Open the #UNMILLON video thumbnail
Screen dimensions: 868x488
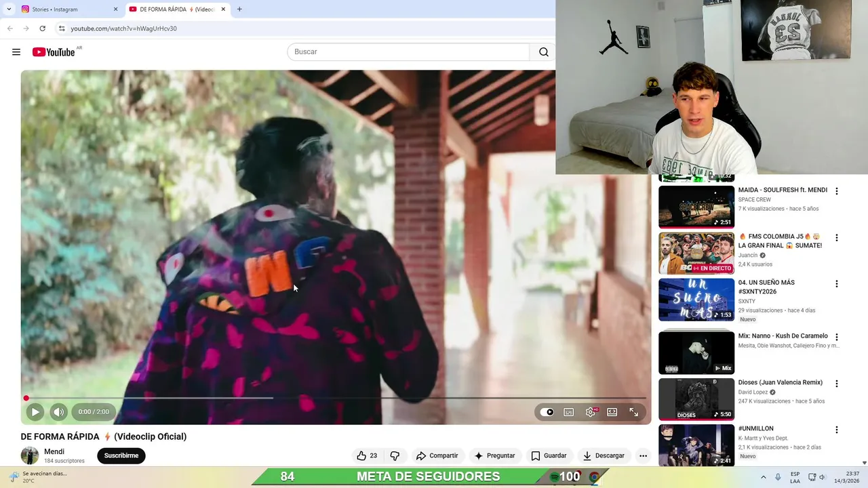[x=696, y=445]
